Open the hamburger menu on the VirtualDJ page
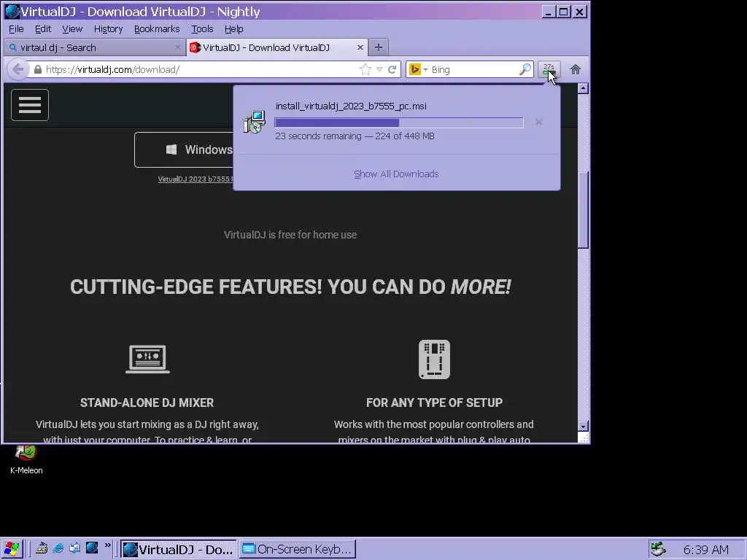 [x=29, y=105]
